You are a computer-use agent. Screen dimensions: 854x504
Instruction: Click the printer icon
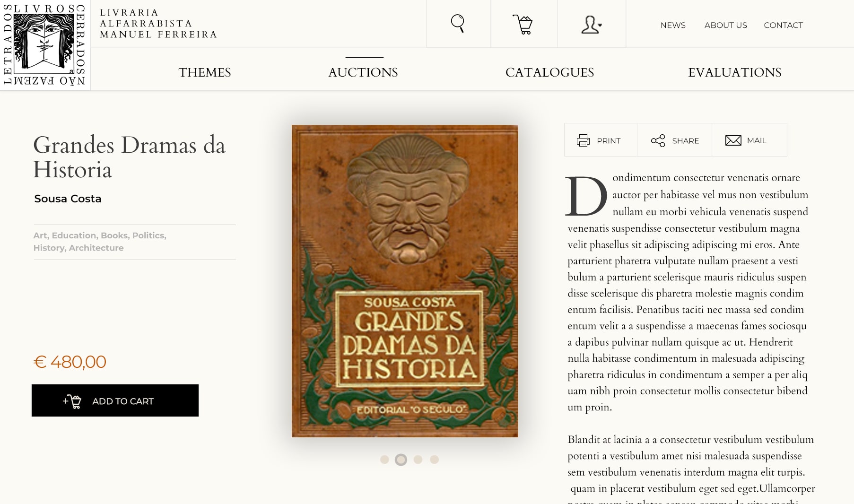(583, 140)
